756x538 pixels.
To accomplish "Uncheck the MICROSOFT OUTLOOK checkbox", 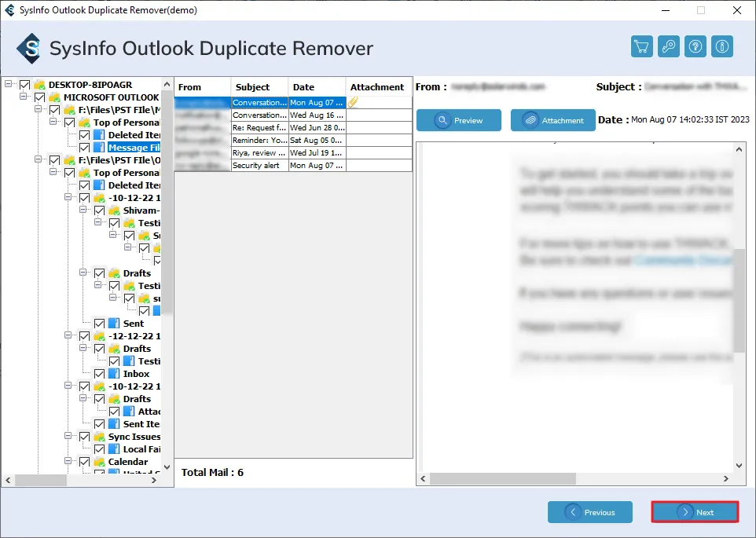I will [x=39, y=97].
